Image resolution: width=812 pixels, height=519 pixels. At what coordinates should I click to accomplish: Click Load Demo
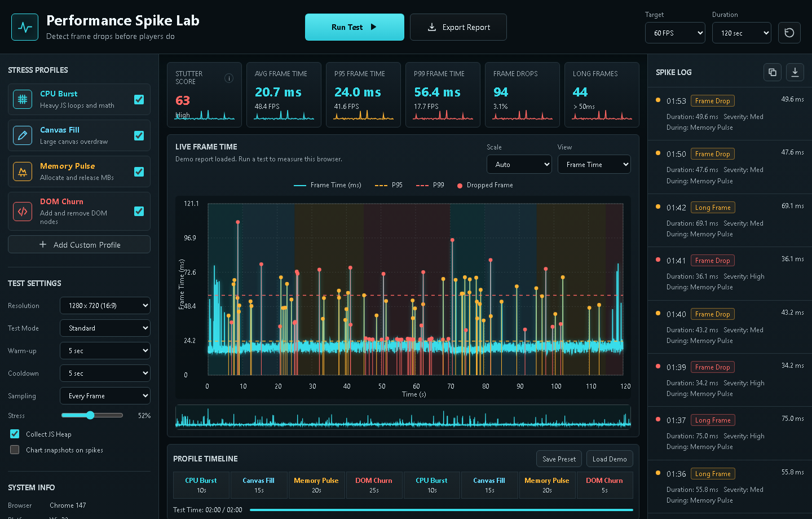610,459
